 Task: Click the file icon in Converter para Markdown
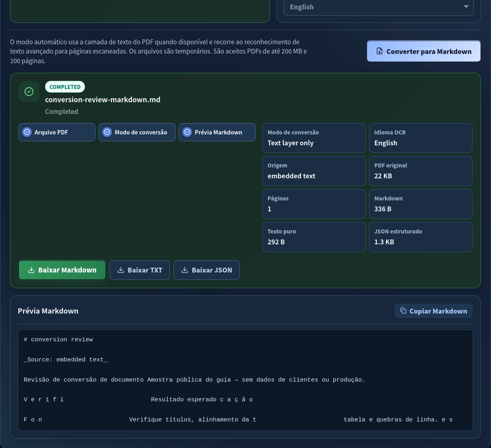point(379,51)
